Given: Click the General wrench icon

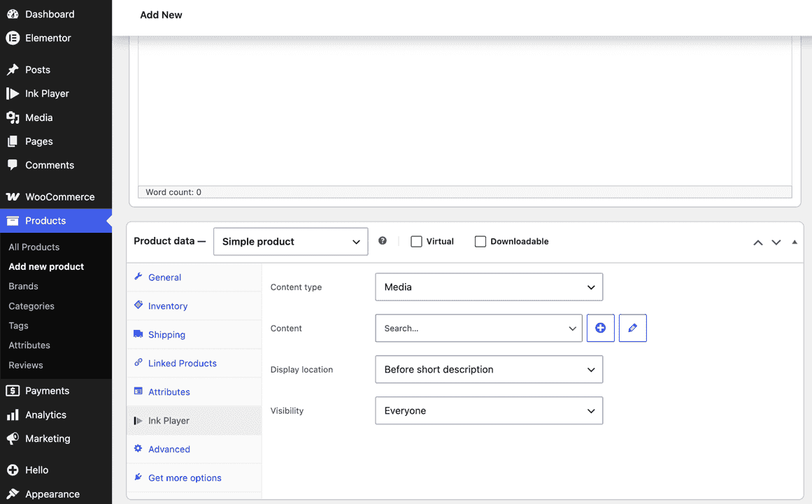Looking at the screenshot, I should pos(138,276).
